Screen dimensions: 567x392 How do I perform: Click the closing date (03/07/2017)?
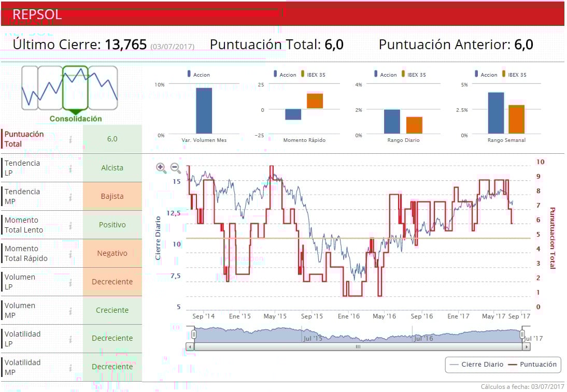(173, 47)
